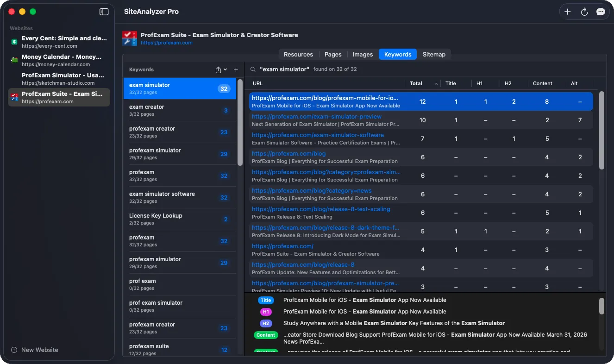Click the ProfExam Suite logo in header
Viewport: 614px width, 364px height.
(x=130, y=38)
